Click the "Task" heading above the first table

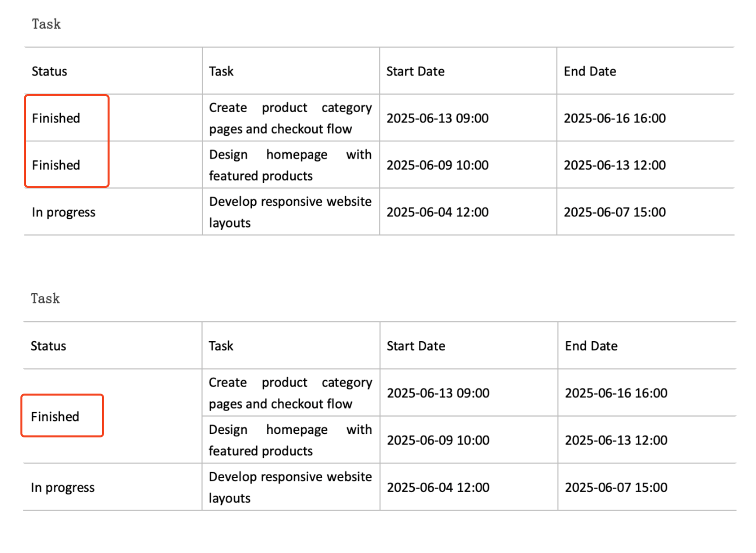click(46, 24)
